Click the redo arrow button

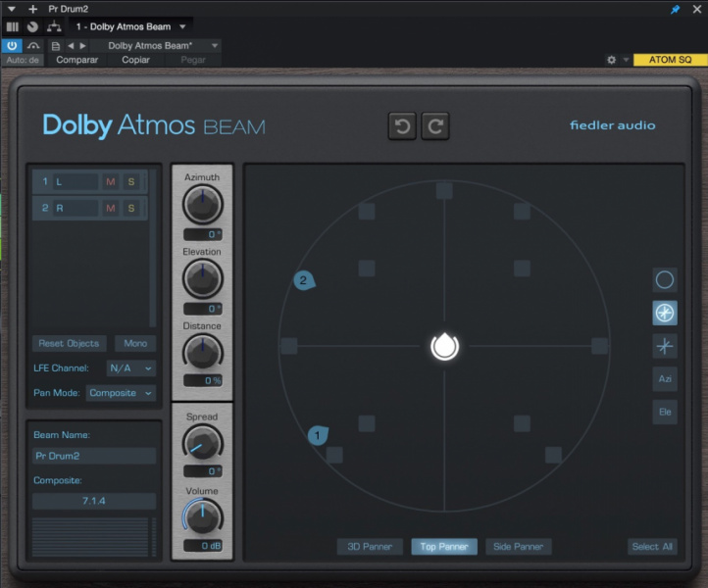pos(435,125)
